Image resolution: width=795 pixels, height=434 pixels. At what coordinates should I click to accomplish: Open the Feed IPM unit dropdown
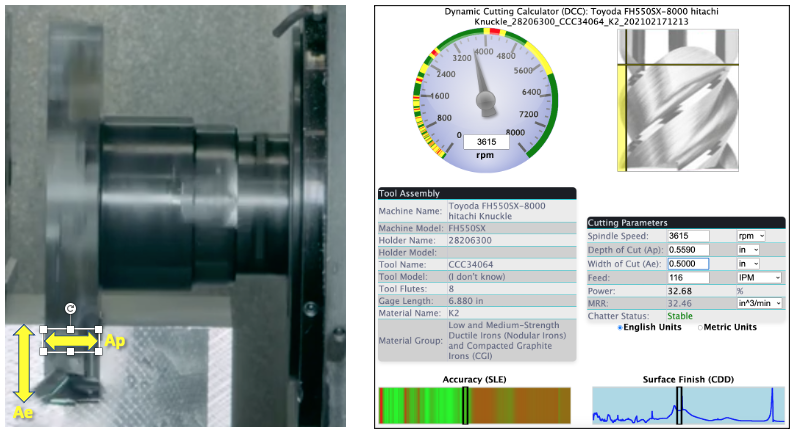pyautogui.click(x=759, y=278)
